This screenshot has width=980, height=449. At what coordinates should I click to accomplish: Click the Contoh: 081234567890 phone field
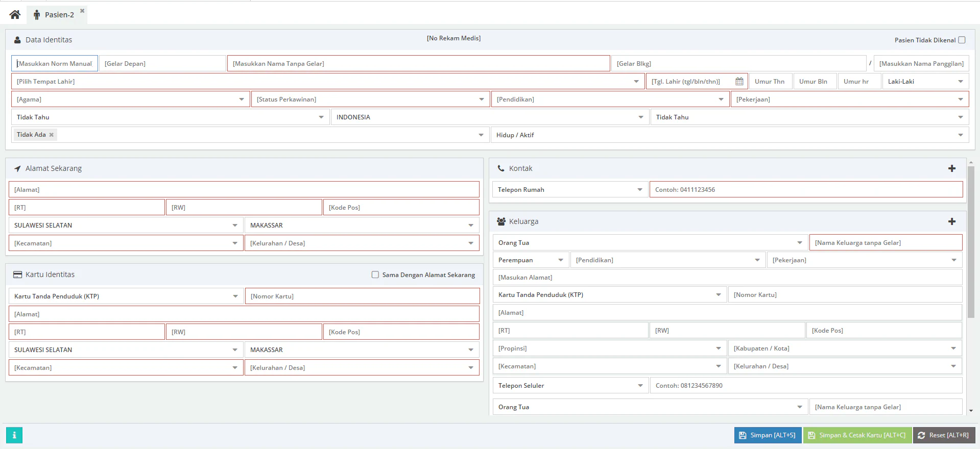[806, 386]
